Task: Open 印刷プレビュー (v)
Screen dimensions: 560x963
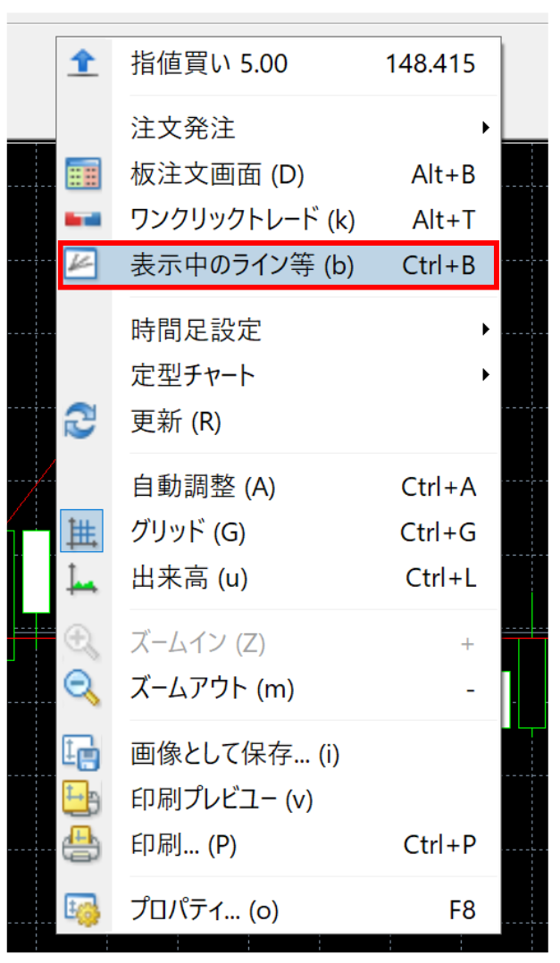Action: point(279,799)
